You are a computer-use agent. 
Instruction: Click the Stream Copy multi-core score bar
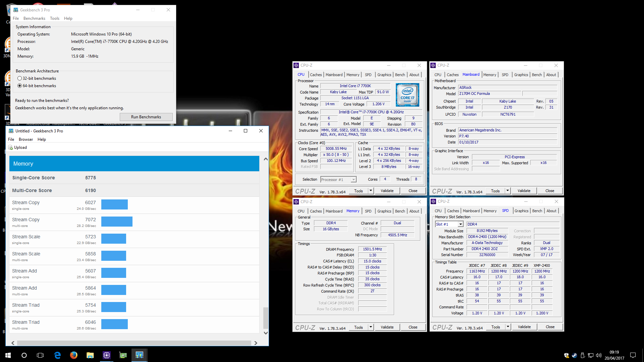(117, 222)
